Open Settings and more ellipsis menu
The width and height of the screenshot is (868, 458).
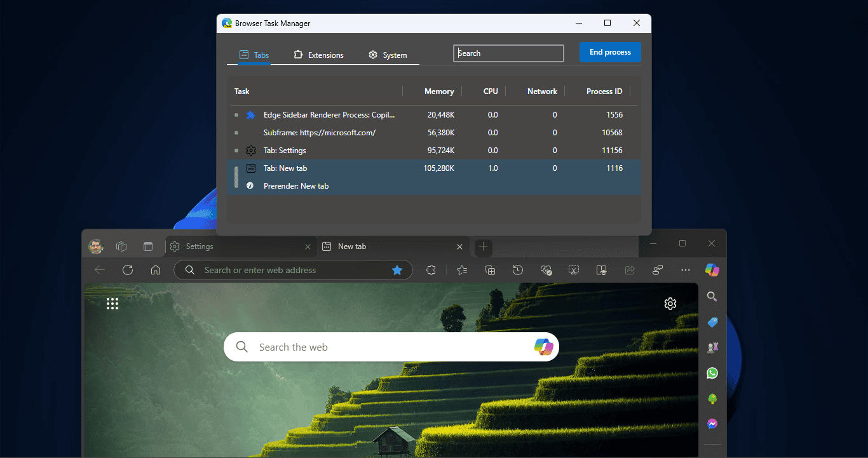[686, 270]
